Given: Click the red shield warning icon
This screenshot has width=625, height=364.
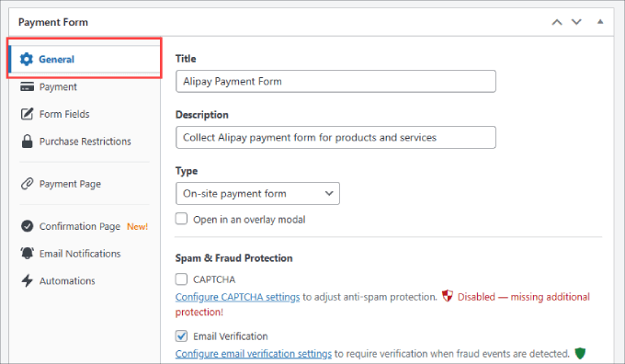Looking at the screenshot, I should tap(448, 296).
